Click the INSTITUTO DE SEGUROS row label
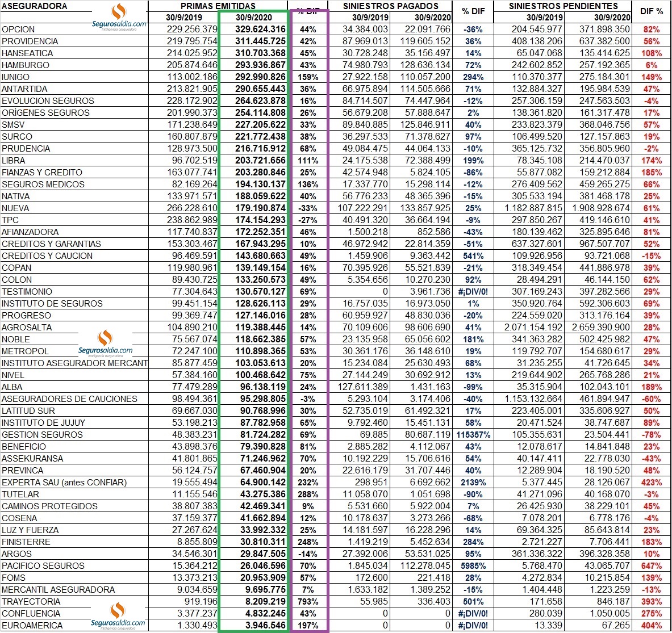672x633 pixels. 52,304
